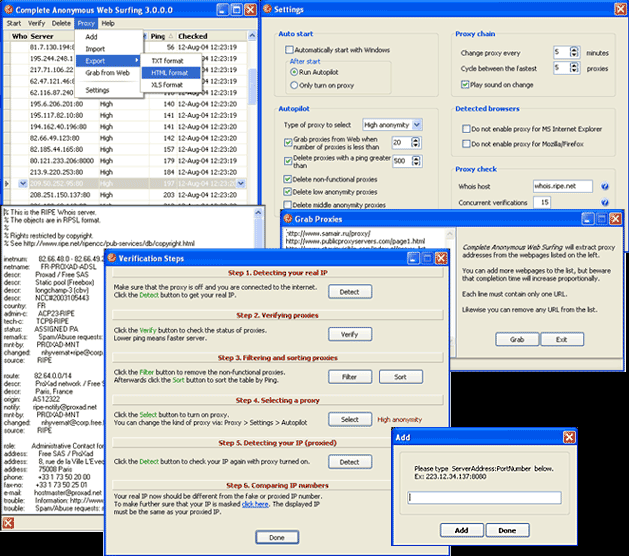The image size is (629, 556).
Task: Open the dropdown arrow at left of selected row
Action: pos(23,183)
